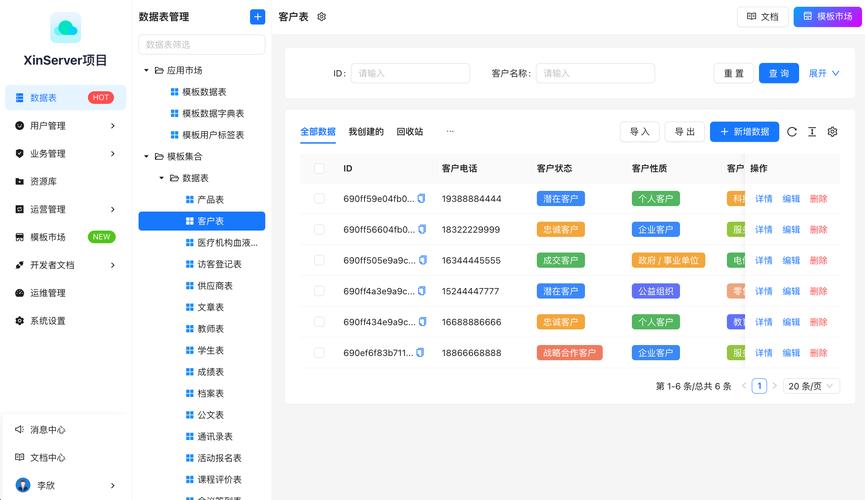Copy ID 690ef6f83b711 with copy icon
The height and width of the screenshot is (500, 865).
420,353
